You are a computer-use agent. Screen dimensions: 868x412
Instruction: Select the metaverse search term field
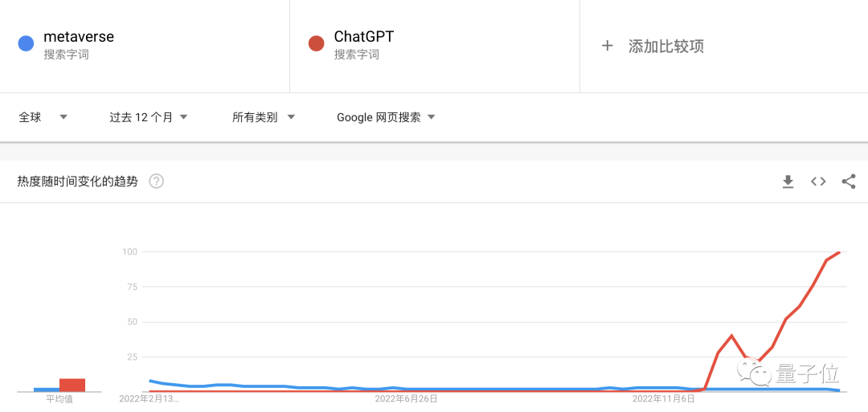(145, 46)
